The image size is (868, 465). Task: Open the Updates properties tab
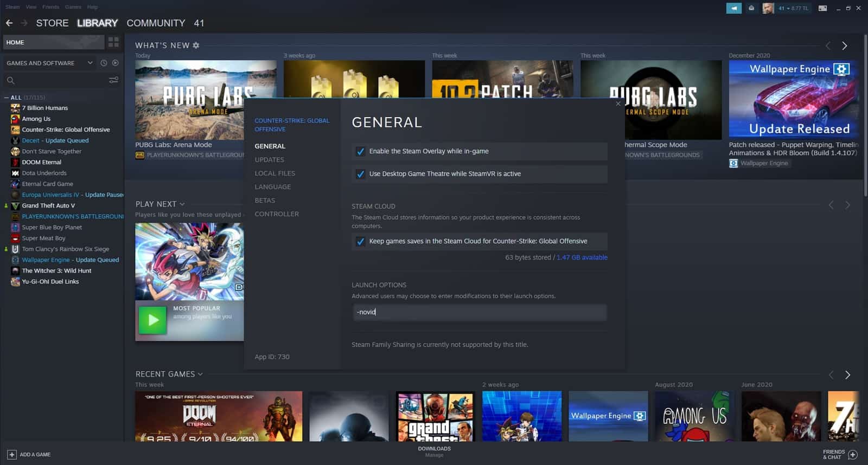269,160
